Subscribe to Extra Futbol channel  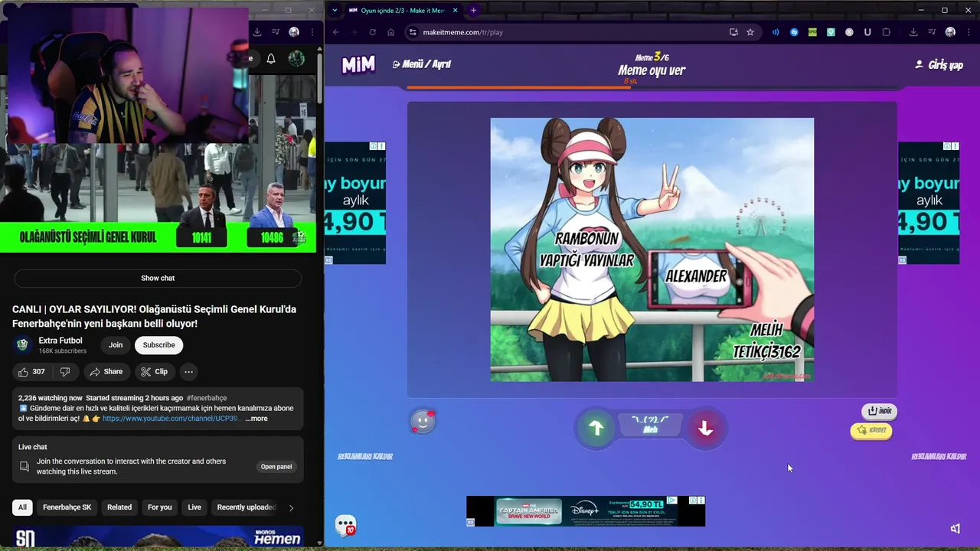click(x=159, y=345)
